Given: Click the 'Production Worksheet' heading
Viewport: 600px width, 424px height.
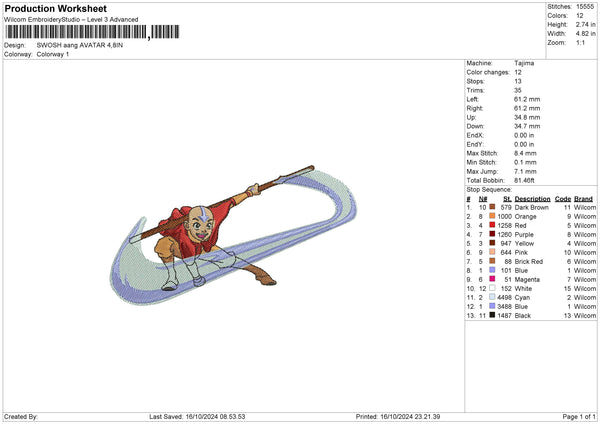Looking at the screenshot, I should tap(55, 8).
